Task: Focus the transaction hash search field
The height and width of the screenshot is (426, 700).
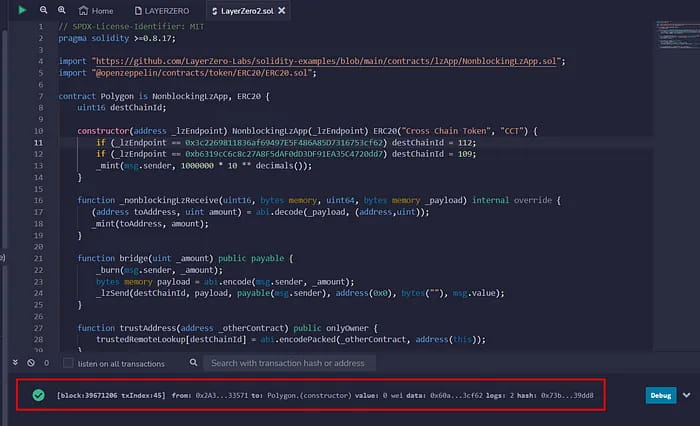Action: [289, 363]
